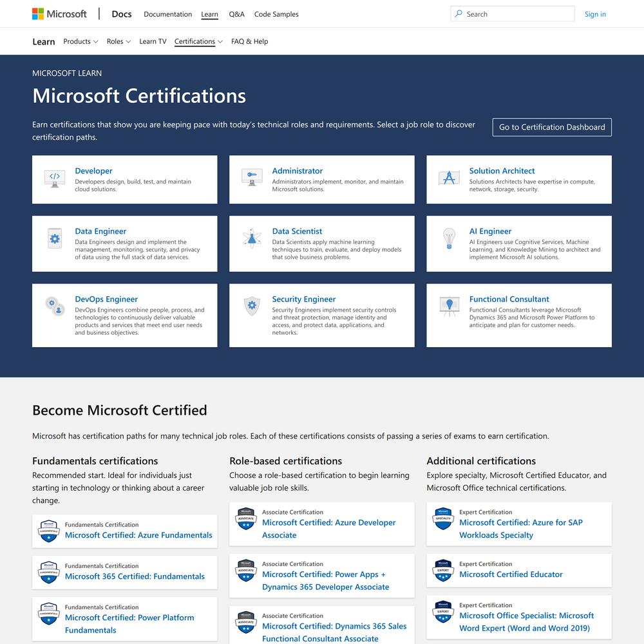Click the Power Apps Developer Associate badge

coord(246,571)
